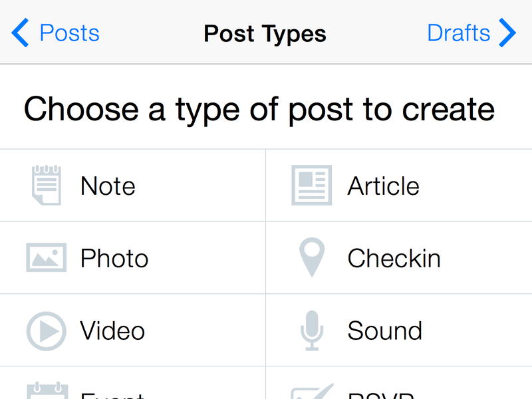Click the Post Types title
Viewport: 532px width, 399px height.
point(265,35)
